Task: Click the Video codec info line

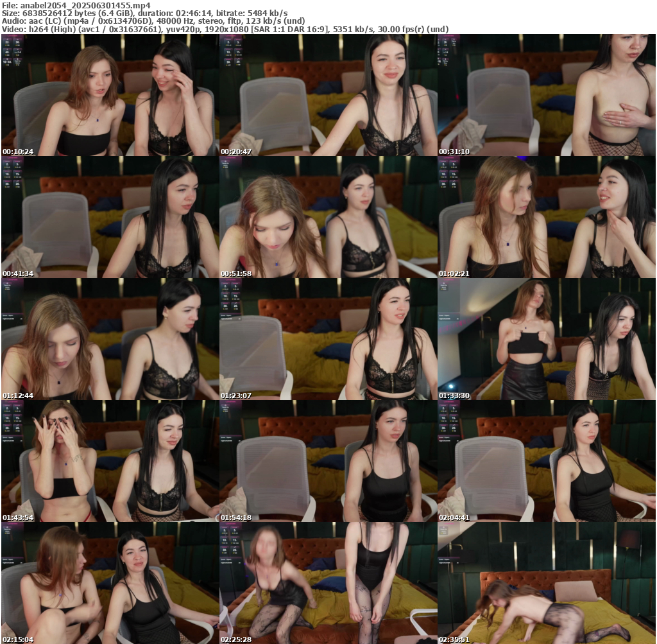Action: 225,29
